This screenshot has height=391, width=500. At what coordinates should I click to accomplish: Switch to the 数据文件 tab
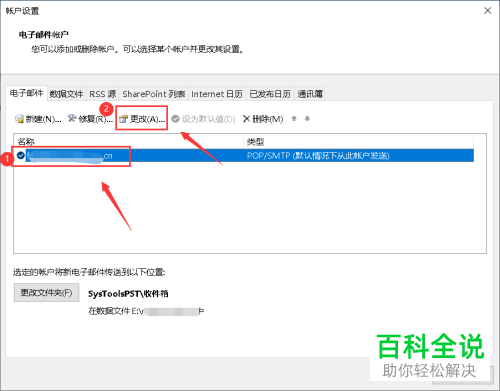pos(66,94)
